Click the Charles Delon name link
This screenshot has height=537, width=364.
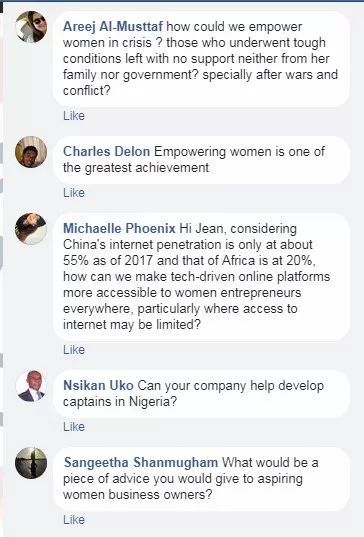[106, 151]
